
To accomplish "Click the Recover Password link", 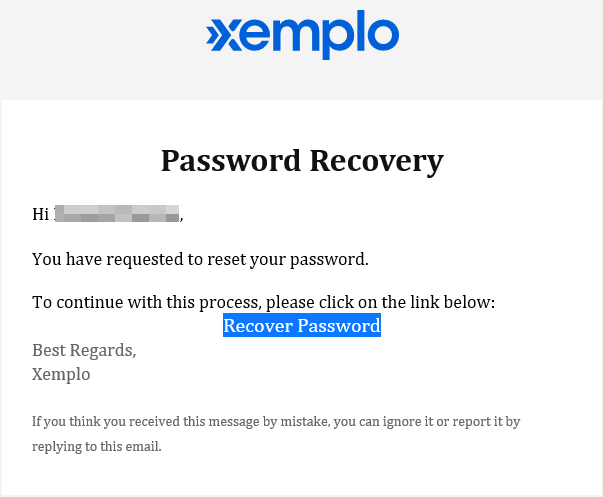I will coord(302,325).
